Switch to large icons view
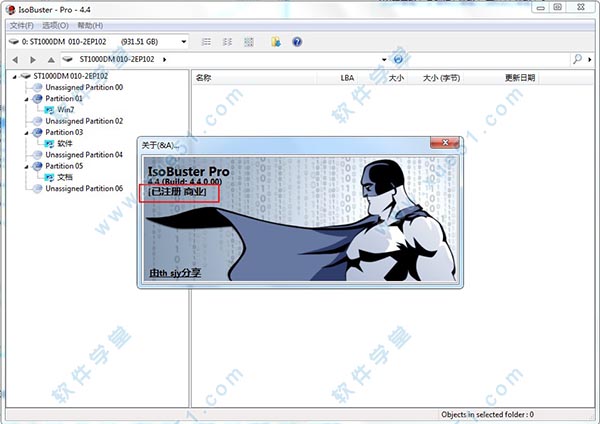Image resolution: width=600 pixels, height=424 pixels. pyautogui.click(x=249, y=42)
